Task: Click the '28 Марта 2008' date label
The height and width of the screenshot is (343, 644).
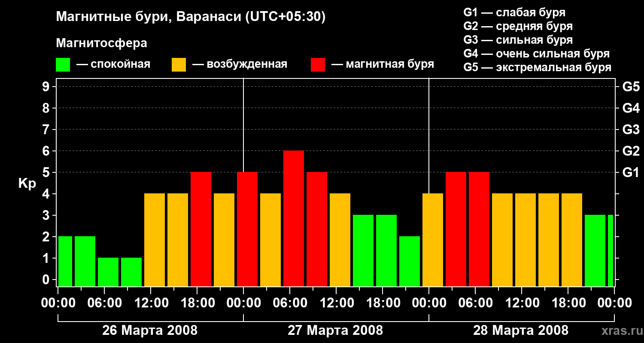Action: click(x=521, y=330)
